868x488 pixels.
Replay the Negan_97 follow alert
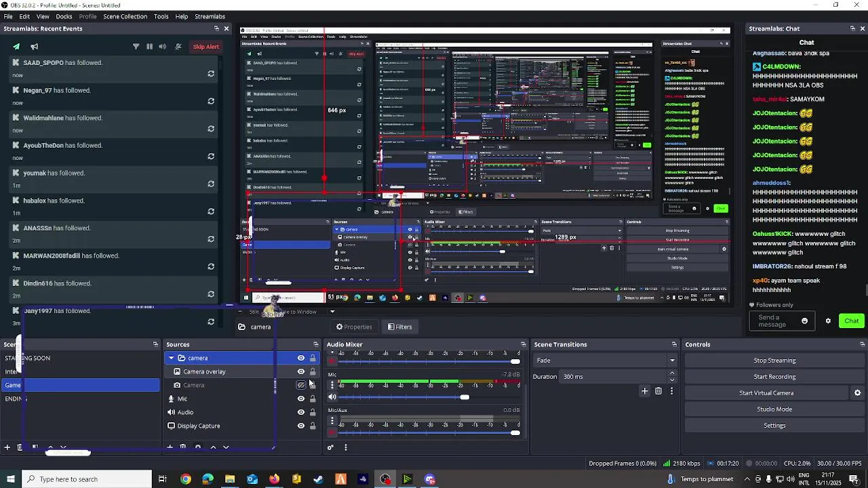click(211, 101)
